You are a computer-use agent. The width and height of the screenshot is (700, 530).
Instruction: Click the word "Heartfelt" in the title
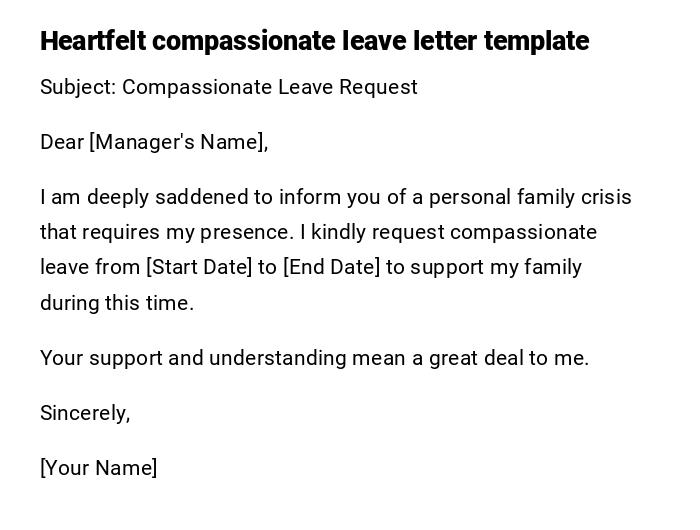pos(92,41)
